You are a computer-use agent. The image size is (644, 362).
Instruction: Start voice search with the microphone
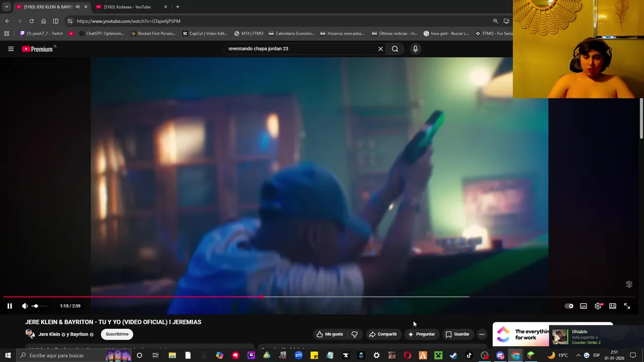coord(415,49)
